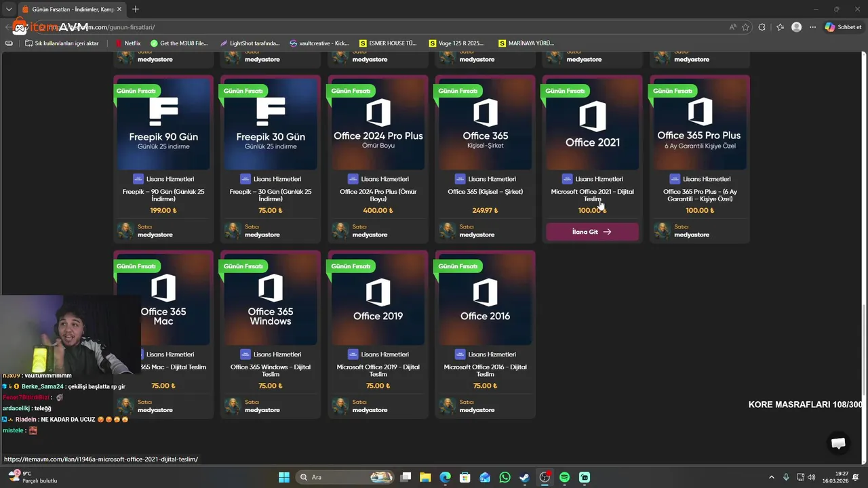Click the Lisans Hizmetleri icon on the Freepik 90 Gün card
The image size is (868, 488).
click(x=138, y=179)
